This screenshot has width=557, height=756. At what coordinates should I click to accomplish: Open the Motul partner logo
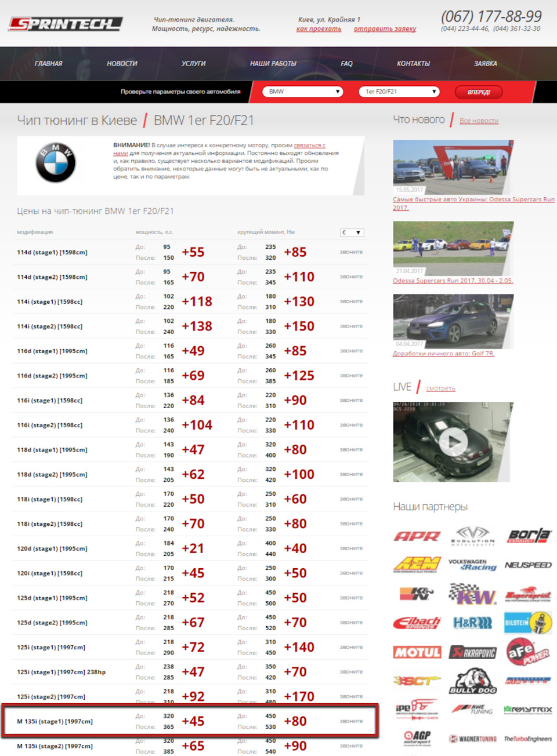[417, 652]
